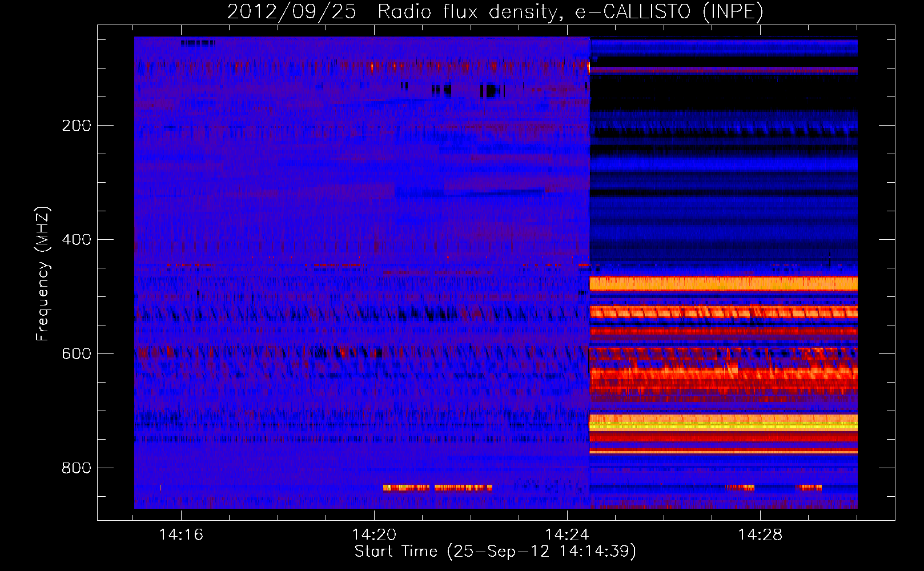Click the '400' frequency tick label
The width and height of the screenshot is (924, 571).
(77, 240)
